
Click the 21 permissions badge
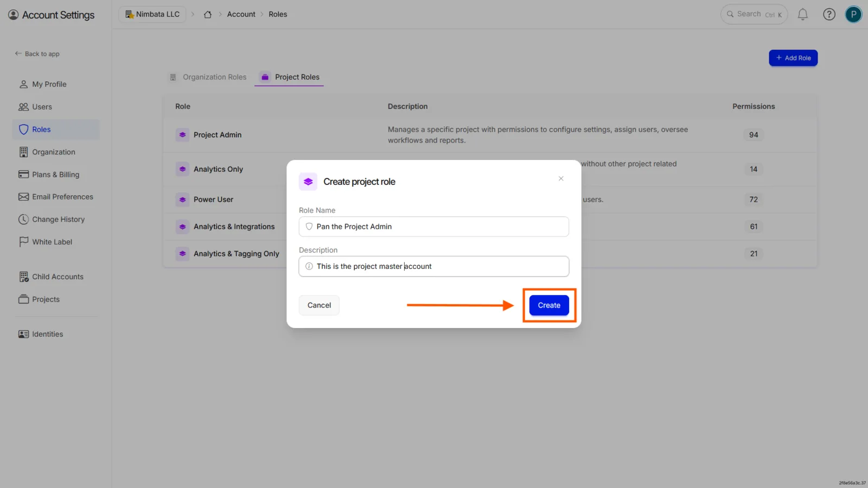point(754,254)
